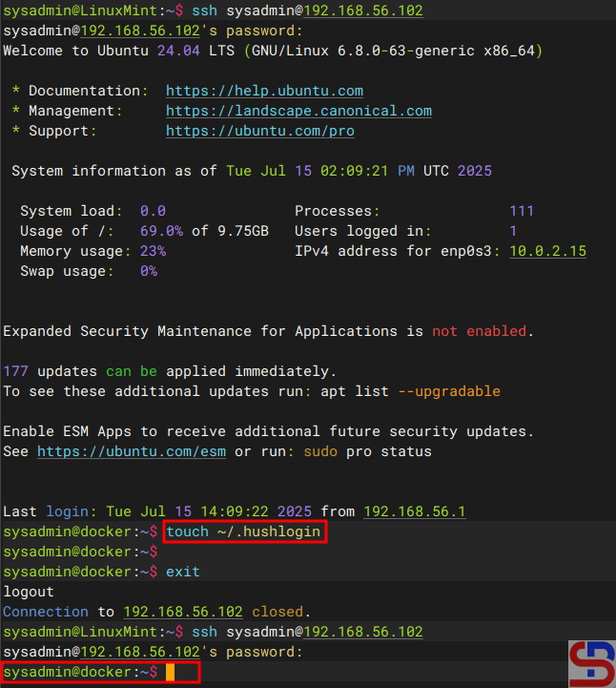Open the help.ubuntu.com documentation link

point(264,91)
